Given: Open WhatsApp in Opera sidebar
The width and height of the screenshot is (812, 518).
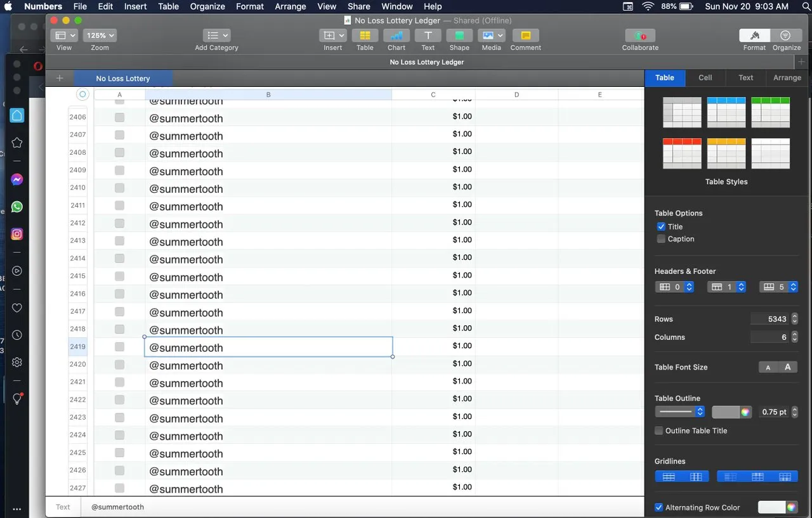Looking at the screenshot, I should (17, 207).
